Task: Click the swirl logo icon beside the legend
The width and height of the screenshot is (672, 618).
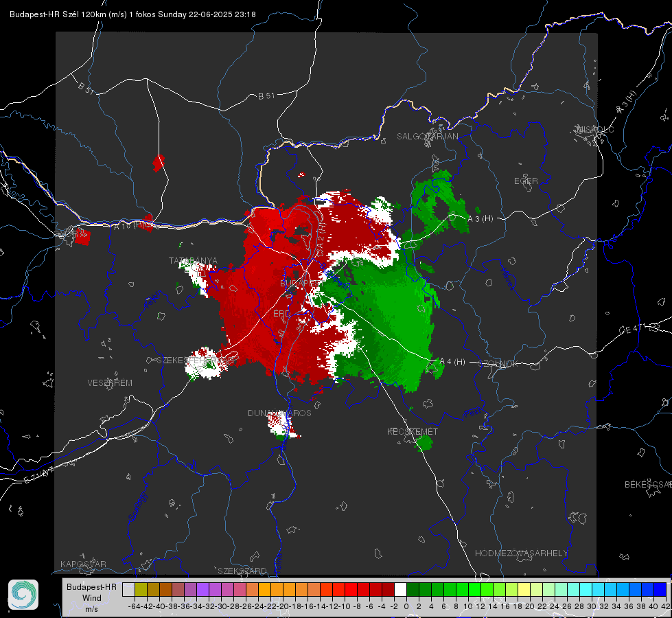Action: pyautogui.click(x=23, y=595)
